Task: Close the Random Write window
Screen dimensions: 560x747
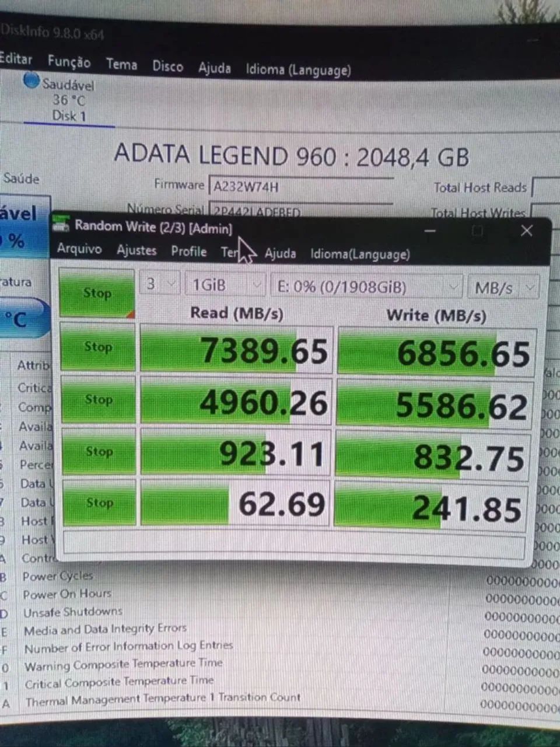Action: point(527,231)
